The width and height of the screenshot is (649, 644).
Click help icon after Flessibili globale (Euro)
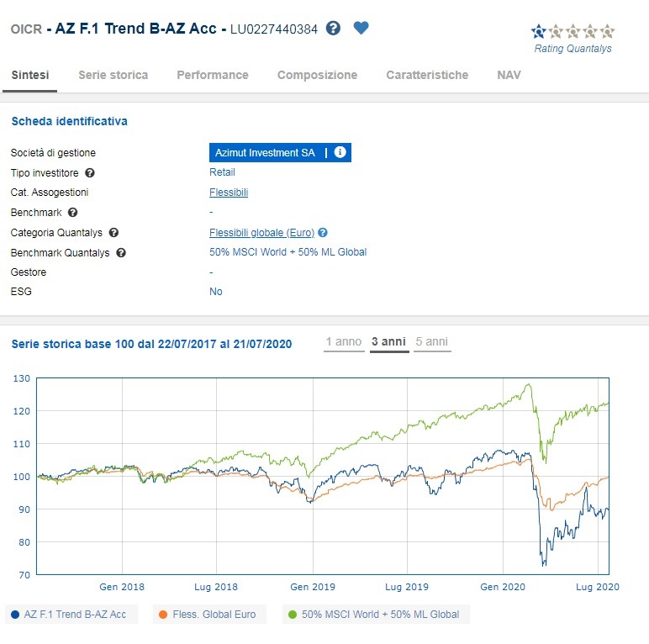323,233
